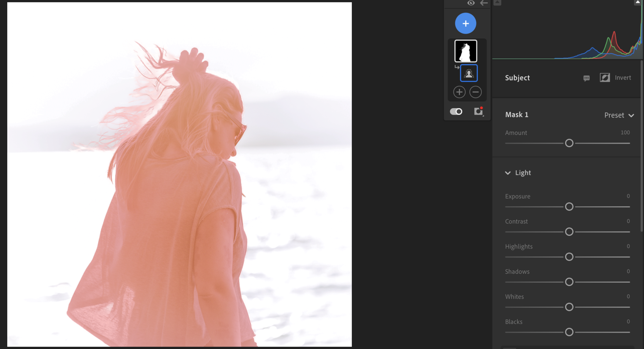Screen dimensions: 644x349
Task: Click the feedback speech-bubble icon beside Subject
Action: pyautogui.click(x=587, y=78)
